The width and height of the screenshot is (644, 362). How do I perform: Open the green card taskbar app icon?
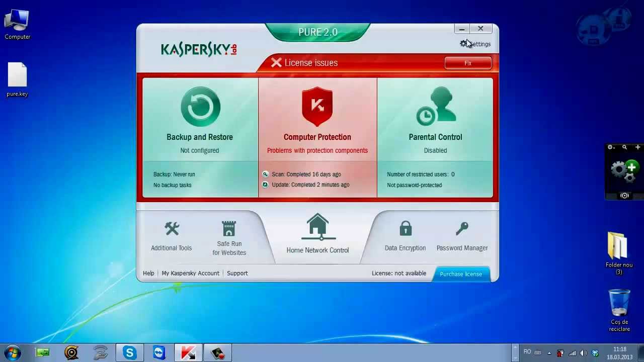pos(42,352)
